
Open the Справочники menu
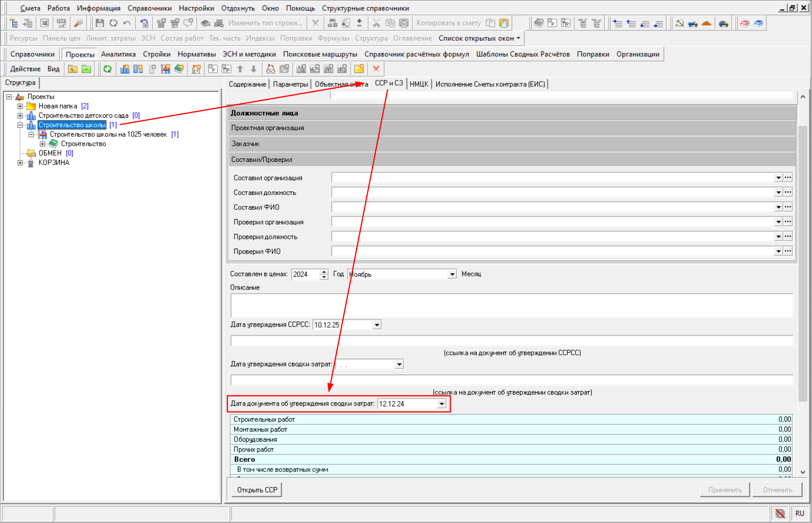pyautogui.click(x=149, y=8)
